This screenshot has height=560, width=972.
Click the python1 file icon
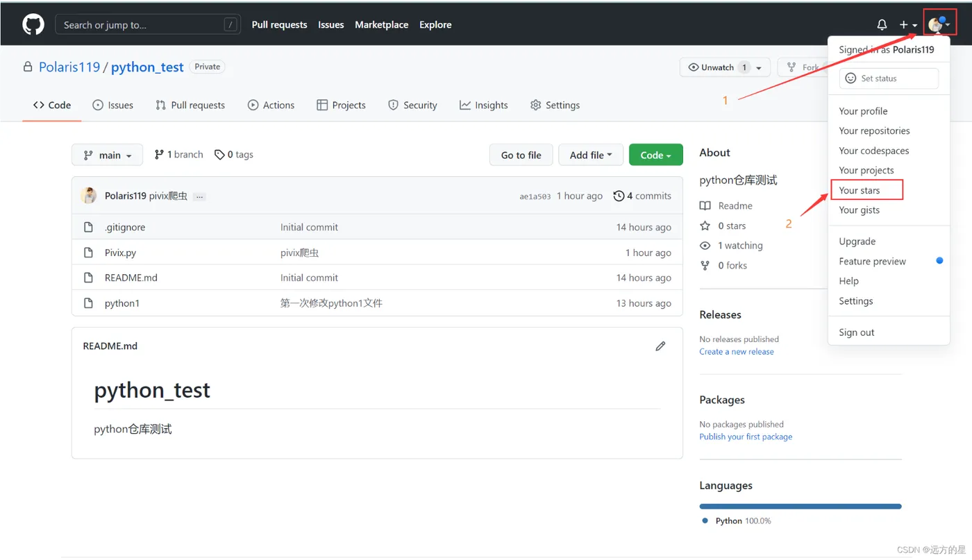click(x=88, y=303)
